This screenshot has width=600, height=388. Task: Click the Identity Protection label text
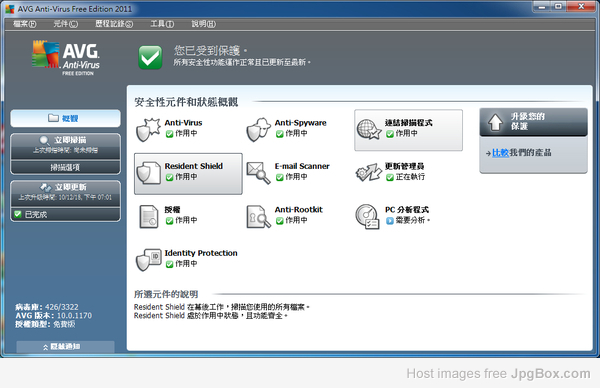tap(201, 253)
